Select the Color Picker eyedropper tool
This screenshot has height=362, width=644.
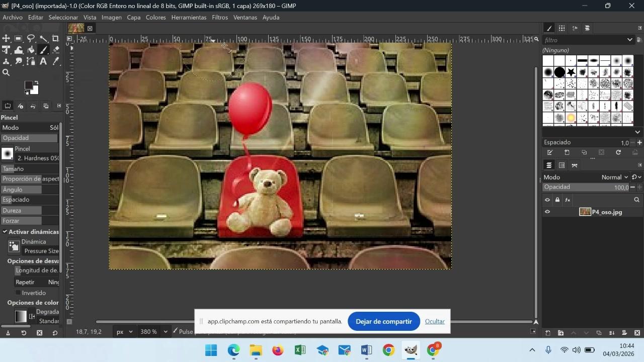pyautogui.click(x=55, y=61)
